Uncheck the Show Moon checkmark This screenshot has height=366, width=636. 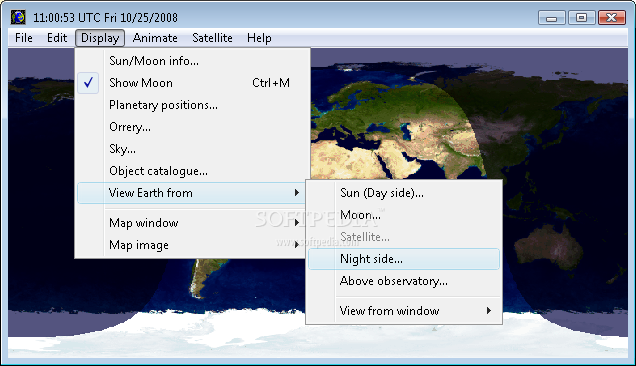pos(88,83)
